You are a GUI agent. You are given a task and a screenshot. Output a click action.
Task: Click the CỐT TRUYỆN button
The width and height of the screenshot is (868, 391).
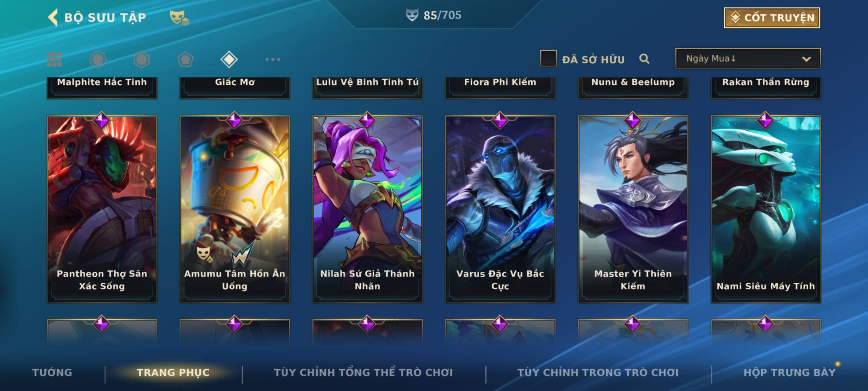point(772,17)
